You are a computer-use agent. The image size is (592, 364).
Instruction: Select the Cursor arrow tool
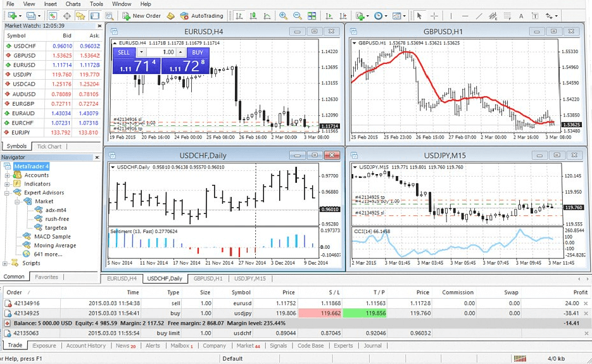pos(419,16)
